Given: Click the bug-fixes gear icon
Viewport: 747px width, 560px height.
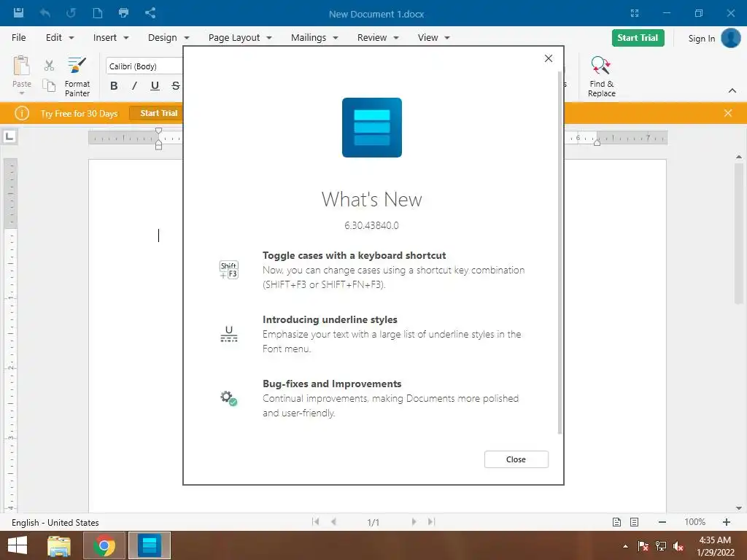Looking at the screenshot, I should coord(228,398).
